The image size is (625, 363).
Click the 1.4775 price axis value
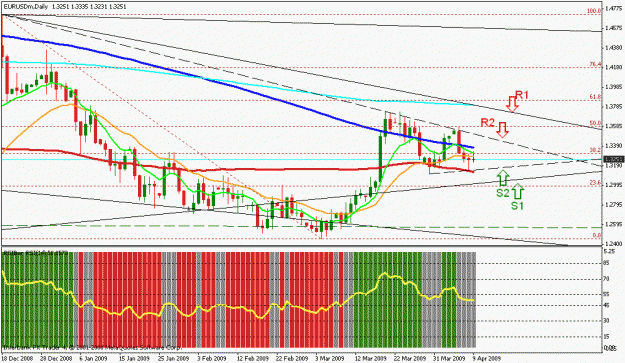coord(613,8)
